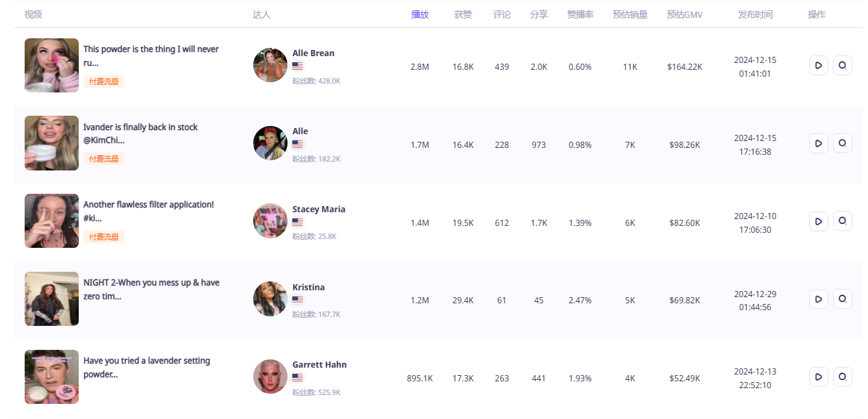Click the magnifier icon in the Ivander row
This screenshot has height=419, width=868.
(842, 144)
